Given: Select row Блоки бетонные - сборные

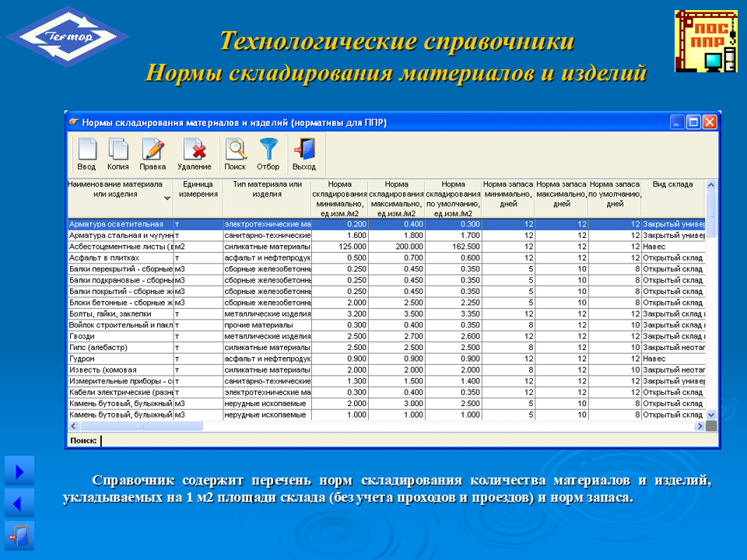Looking at the screenshot, I should coord(387,303).
